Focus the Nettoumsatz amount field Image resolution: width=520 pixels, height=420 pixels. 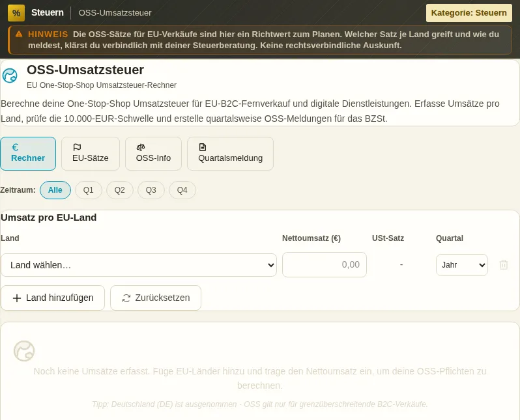click(325, 264)
